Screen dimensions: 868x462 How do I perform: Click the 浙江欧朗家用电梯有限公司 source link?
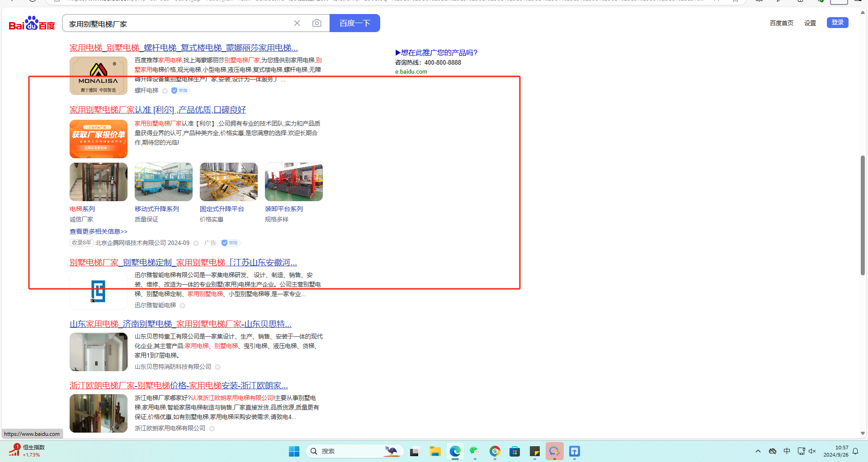[x=170, y=429]
